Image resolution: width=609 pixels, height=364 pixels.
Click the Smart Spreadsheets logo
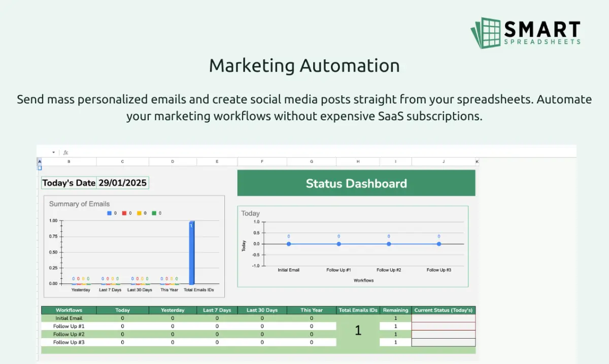526,31
